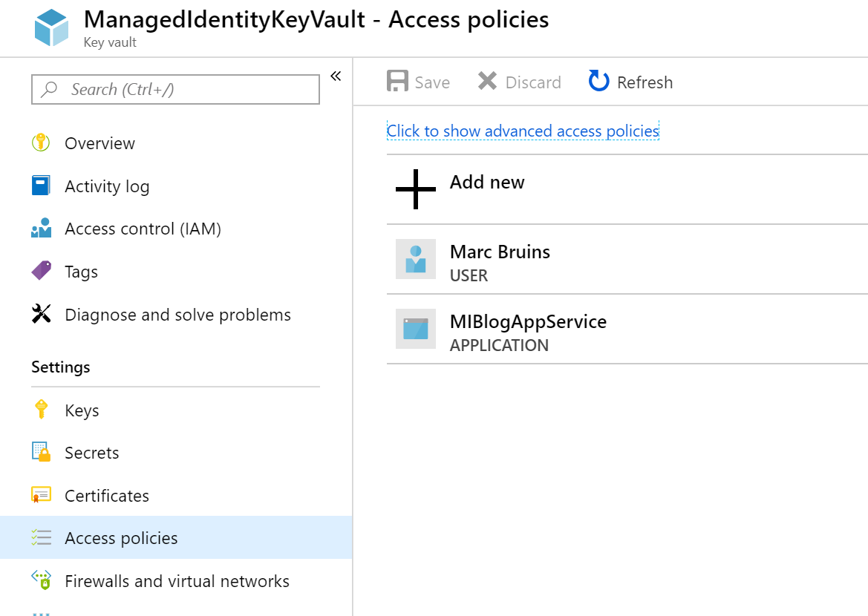Click the purple Tags icon
Viewport: 868px width, 616px height.
[41, 271]
